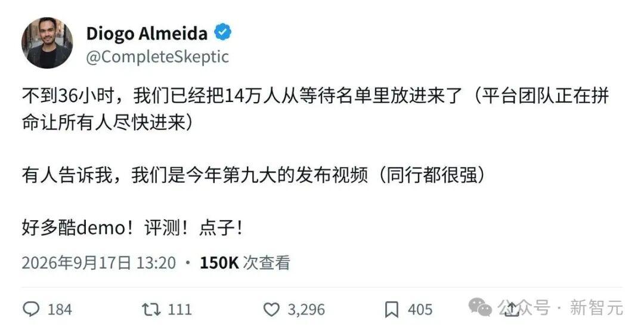Like the tweet with the heart icon
The height and width of the screenshot is (333, 644).
[x=271, y=310]
